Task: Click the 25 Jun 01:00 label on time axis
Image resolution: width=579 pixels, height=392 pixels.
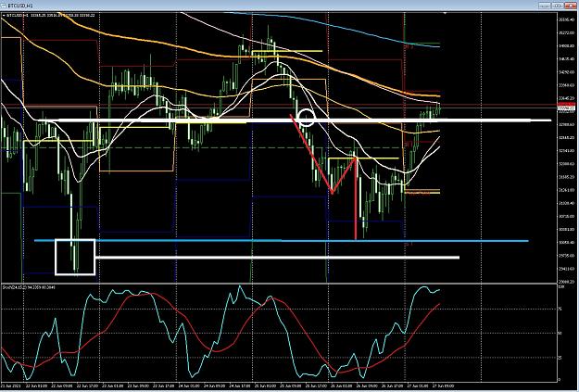Action: point(267,386)
